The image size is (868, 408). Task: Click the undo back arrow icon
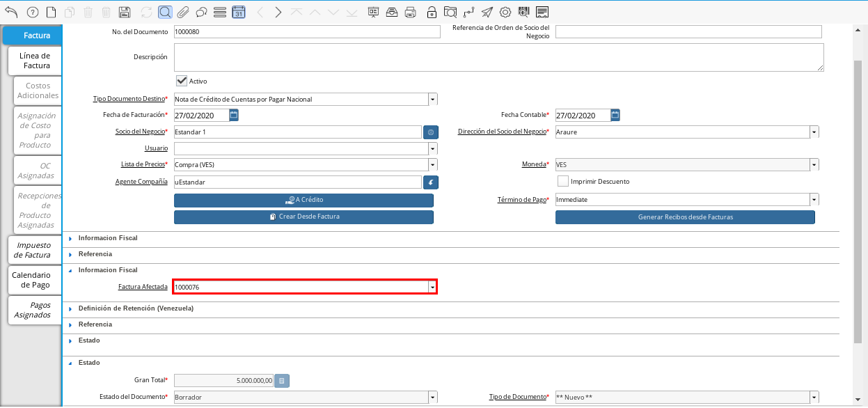(x=11, y=12)
